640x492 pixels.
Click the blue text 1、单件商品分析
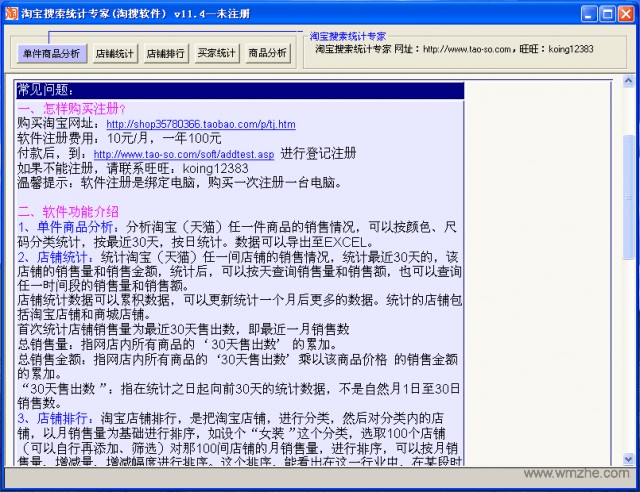coord(69,227)
